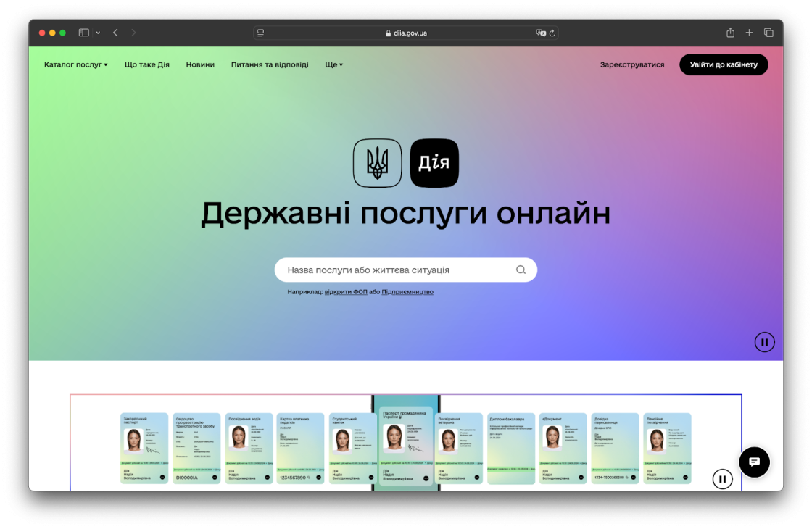Open the Каталог послуг dropdown menu

[75, 64]
